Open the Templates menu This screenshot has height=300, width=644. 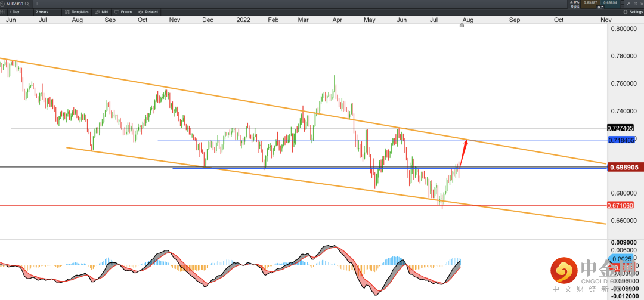[x=76, y=12]
